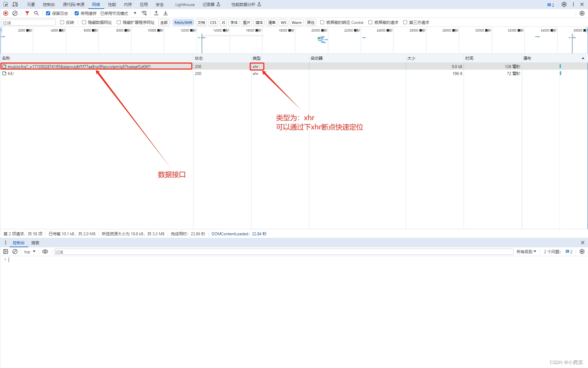Clear console icon

(x=15, y=252)
